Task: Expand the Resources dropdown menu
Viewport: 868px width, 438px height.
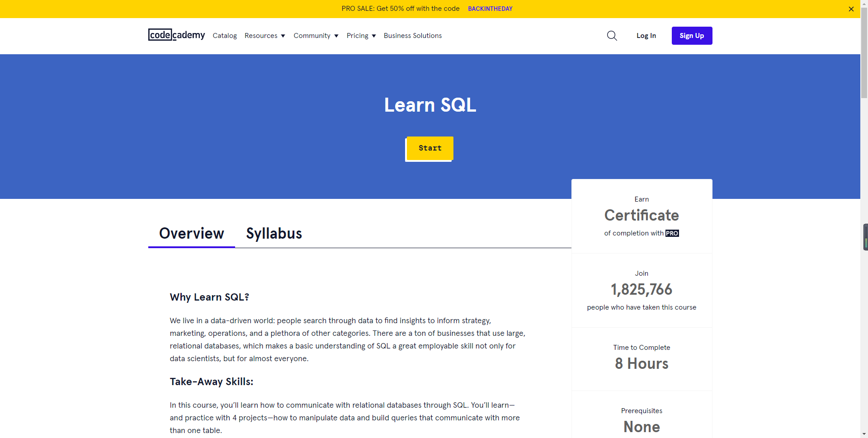Action: (x=265, y=36)
